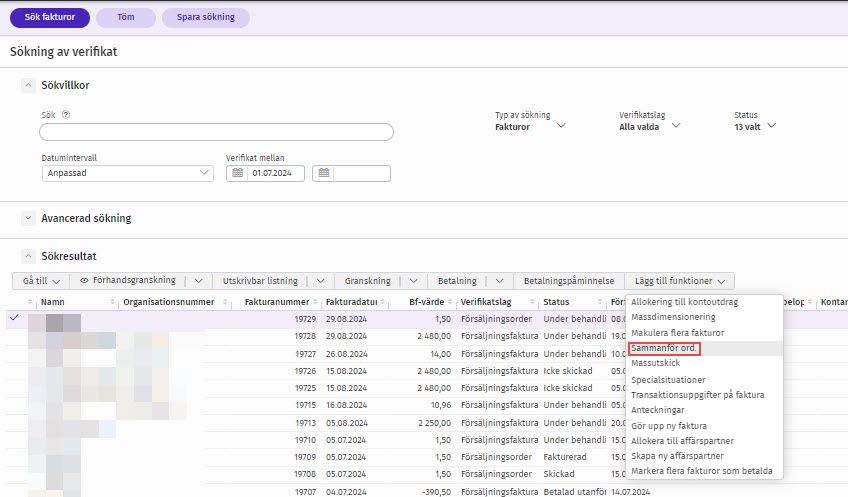Click amount -390,50 in row 19707
848x497 pixels.
pyautogui.click(x=436, y=492)
